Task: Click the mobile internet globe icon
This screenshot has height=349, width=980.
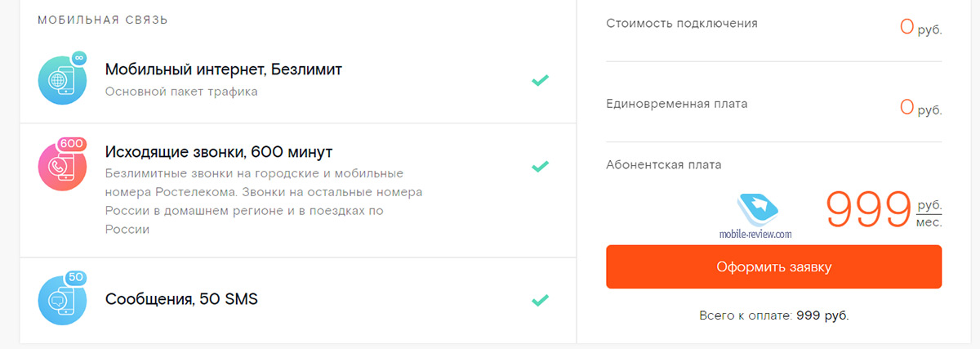Action: [63, 80]
